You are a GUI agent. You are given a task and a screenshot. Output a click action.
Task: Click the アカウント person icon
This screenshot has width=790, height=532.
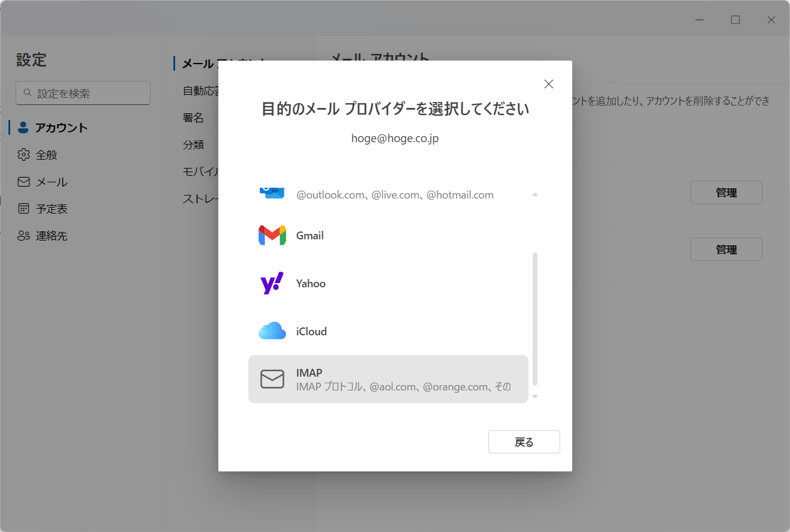tap(23, 127)
